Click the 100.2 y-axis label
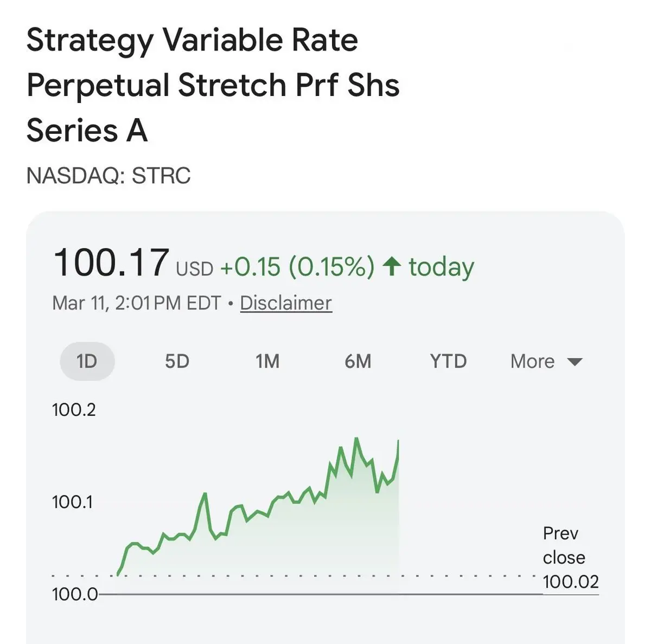Screen dimensions: 651x644 click(x=74, y=410)
